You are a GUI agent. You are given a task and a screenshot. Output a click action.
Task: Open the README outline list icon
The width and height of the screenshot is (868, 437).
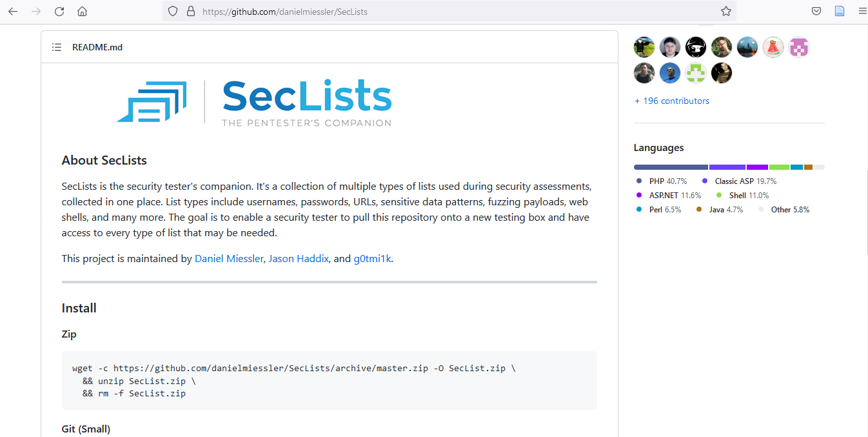click(57, 47)
